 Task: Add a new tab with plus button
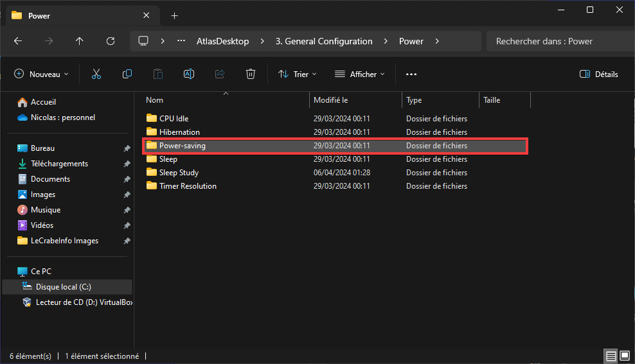175,16
